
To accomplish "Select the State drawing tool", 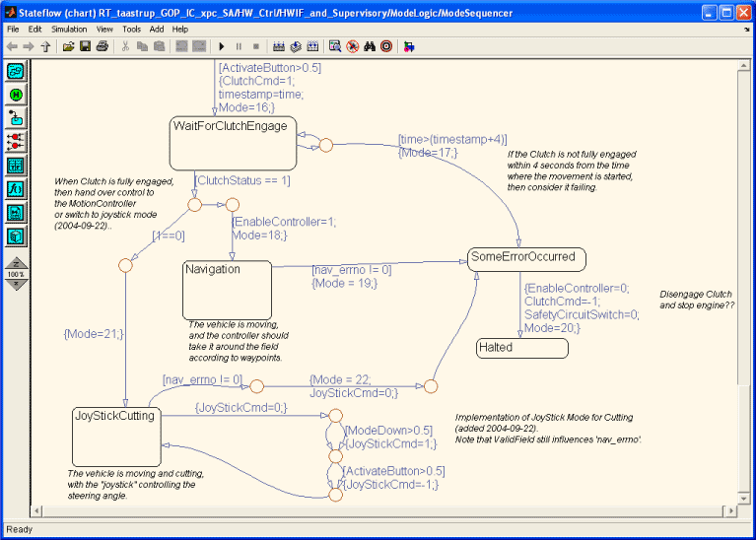I will [x=17, y=71].
